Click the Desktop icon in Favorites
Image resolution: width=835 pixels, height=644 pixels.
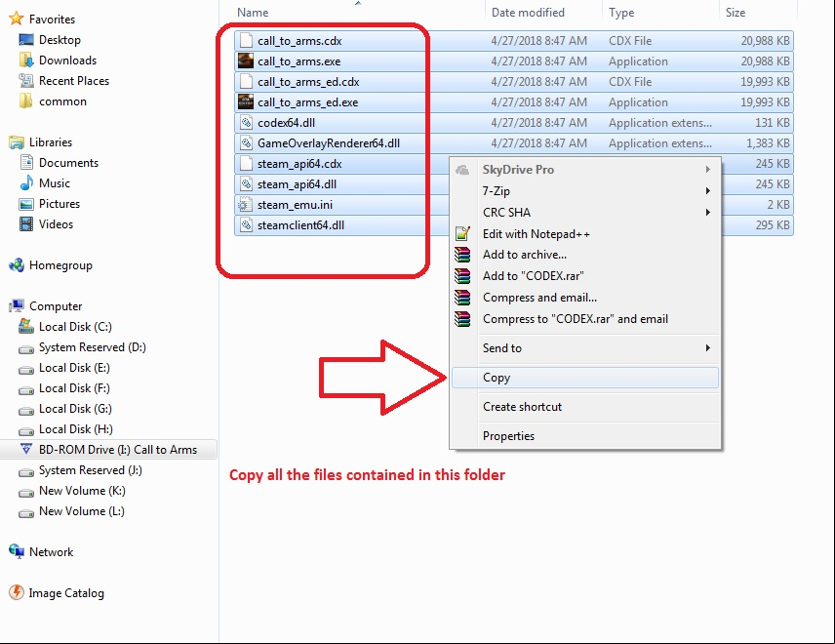point(26,40)
